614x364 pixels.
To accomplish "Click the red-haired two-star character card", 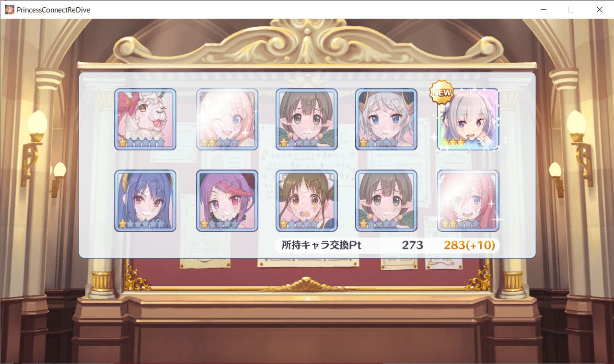I will click(468, 201).
